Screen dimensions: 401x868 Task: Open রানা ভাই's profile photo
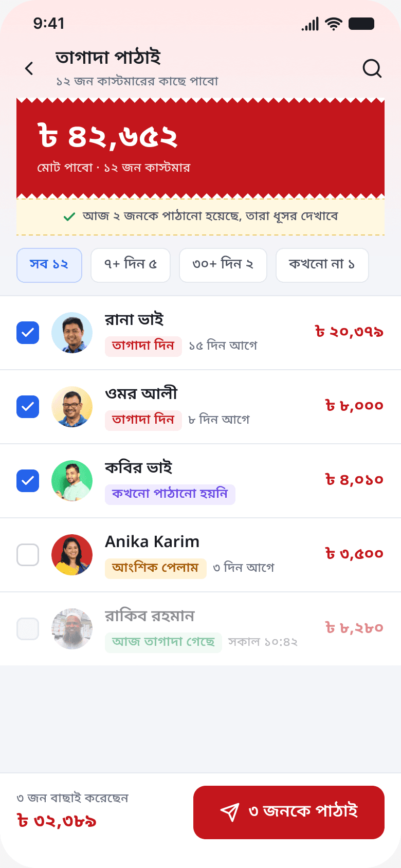pyautogui.click(x=72, y=333)
